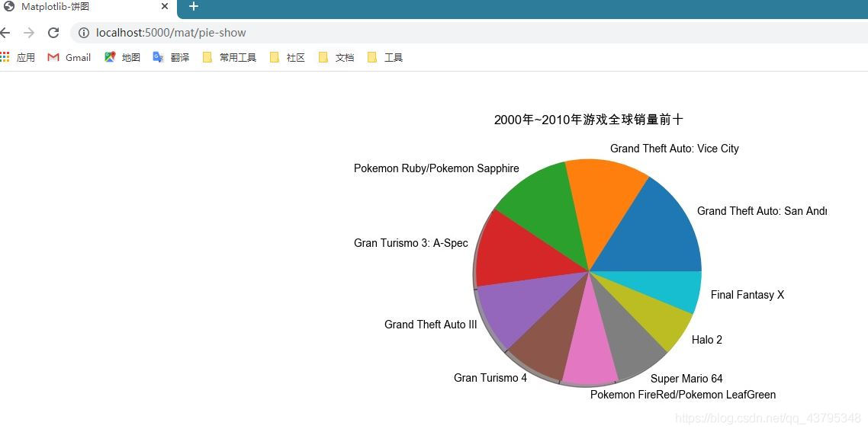This screenshot has width=868, height=432.
Task: Open the 应用 apps grid bookmark
Action: (18, 57)
